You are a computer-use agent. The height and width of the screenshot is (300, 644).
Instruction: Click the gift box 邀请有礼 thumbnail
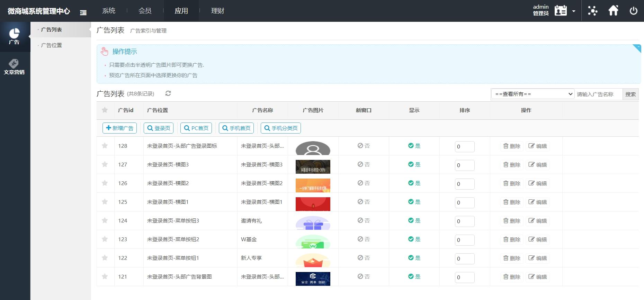(313, 223)
